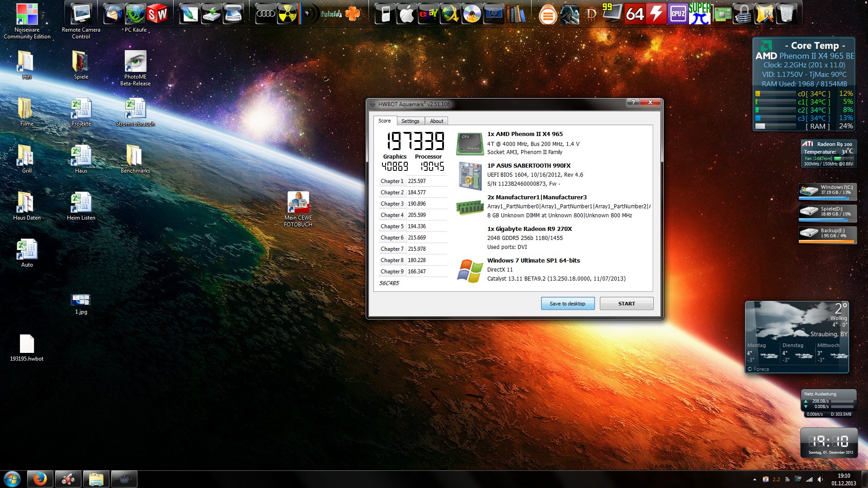
Task: Click the Straubing weather gadget
Action: (x=797, y=337)
